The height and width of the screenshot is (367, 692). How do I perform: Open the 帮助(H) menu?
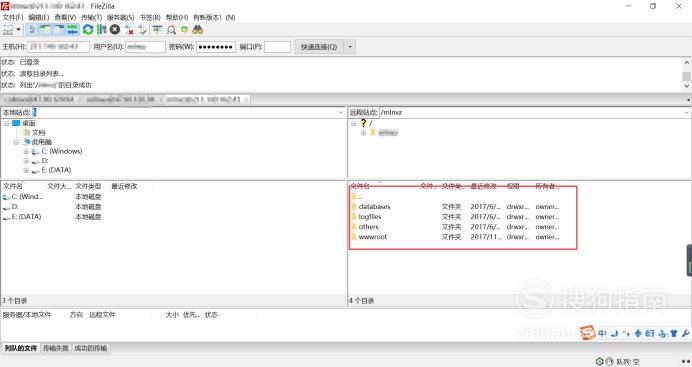[x=177, y=17]
